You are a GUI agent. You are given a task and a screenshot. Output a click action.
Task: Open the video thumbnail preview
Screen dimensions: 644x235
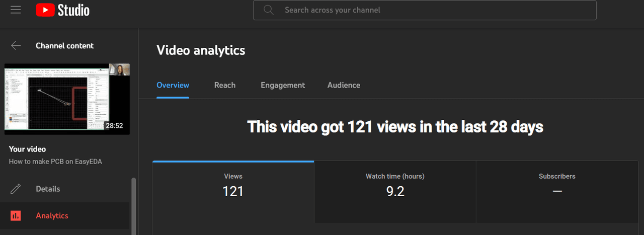coord(67,99)
